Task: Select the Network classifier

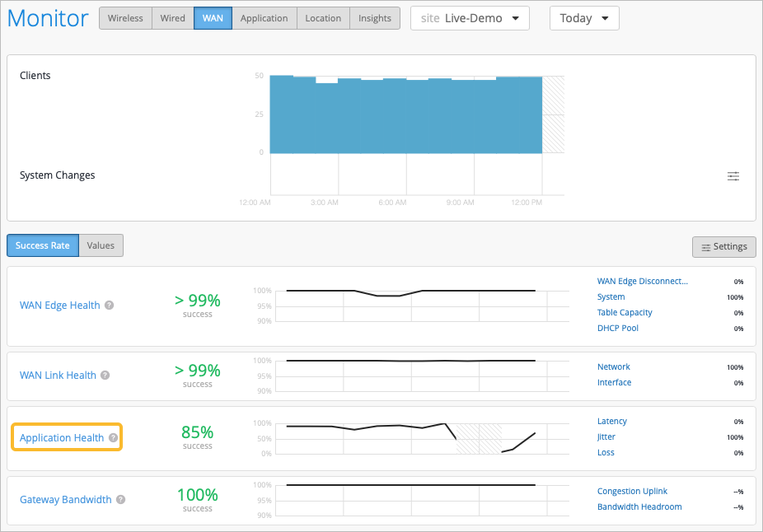Action: (x=614, y=366)
